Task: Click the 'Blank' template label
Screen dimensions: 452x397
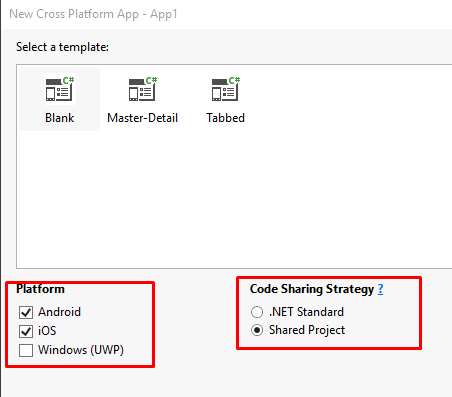Action: pos(60,118)
